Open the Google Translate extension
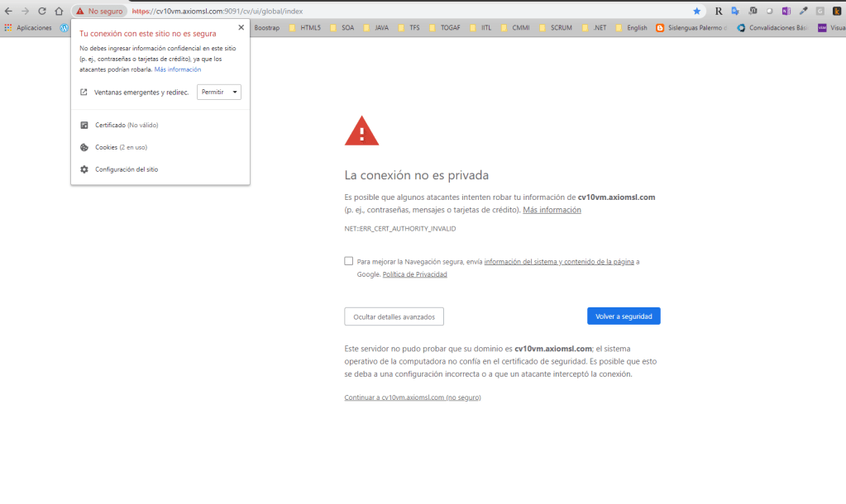Screen dimensions: 846x504 coord(735,11)
